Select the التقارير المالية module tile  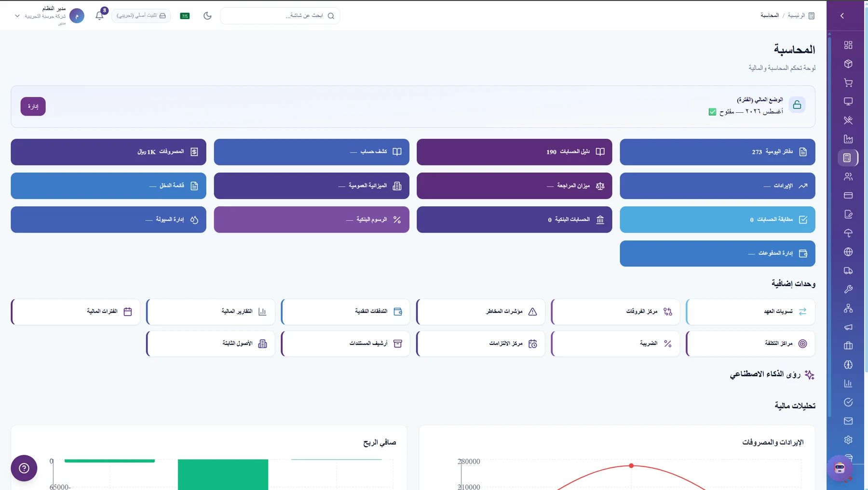click(x=210, y=311)
